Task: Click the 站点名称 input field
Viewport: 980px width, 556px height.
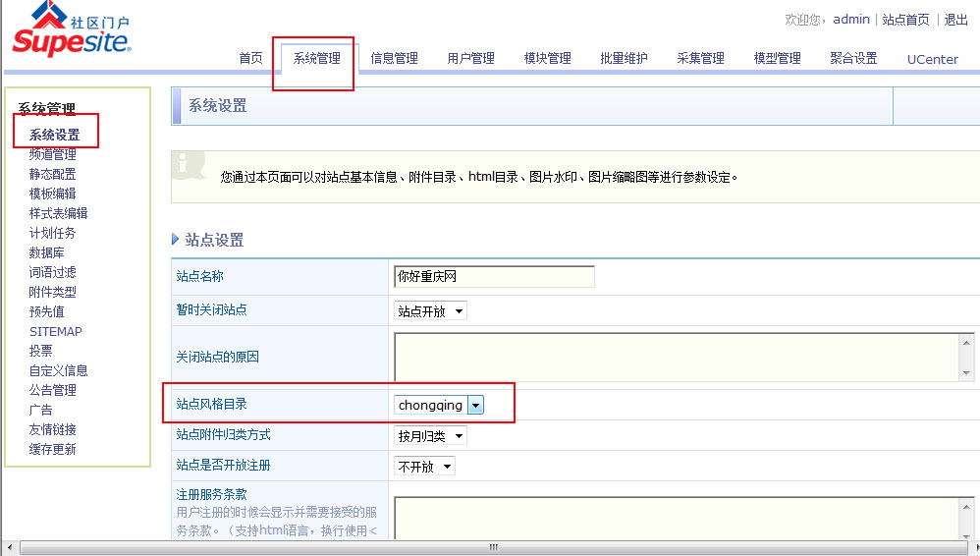Action: [x=494, y=276]
